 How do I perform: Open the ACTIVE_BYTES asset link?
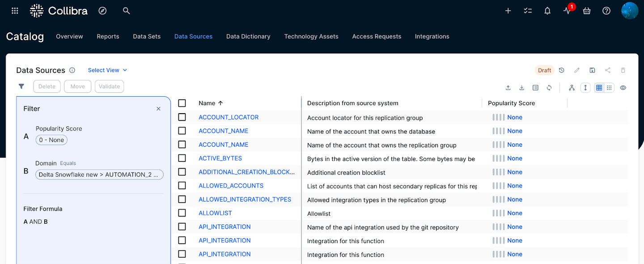coord(220,158)
